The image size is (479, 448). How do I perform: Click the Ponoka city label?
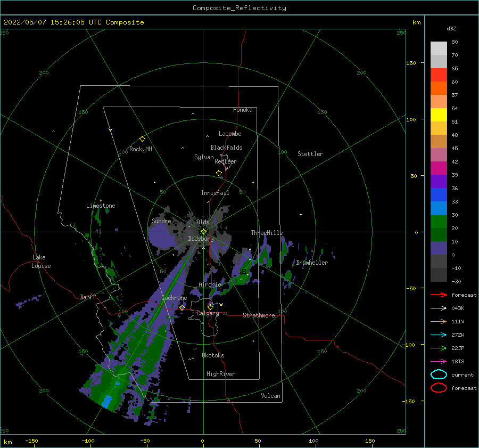click(x=243, y=110)
